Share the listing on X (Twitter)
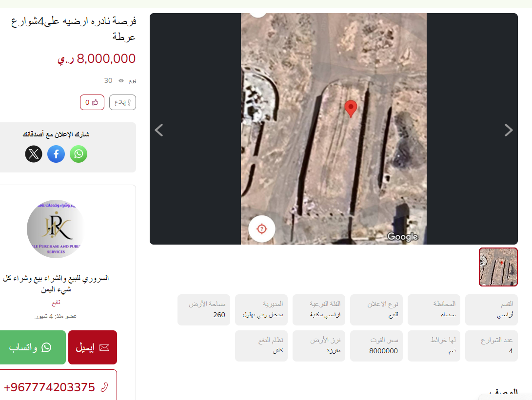 (x=34, y=154)
